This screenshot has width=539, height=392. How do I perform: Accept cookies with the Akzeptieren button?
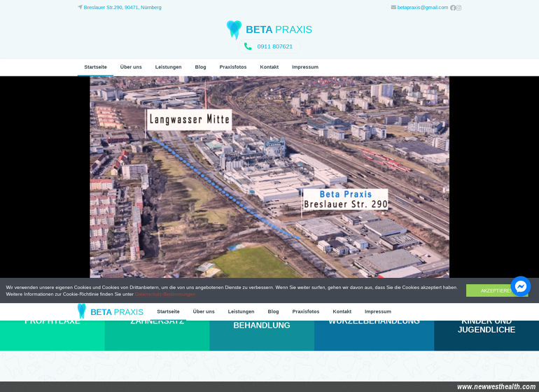coord(497,290)
